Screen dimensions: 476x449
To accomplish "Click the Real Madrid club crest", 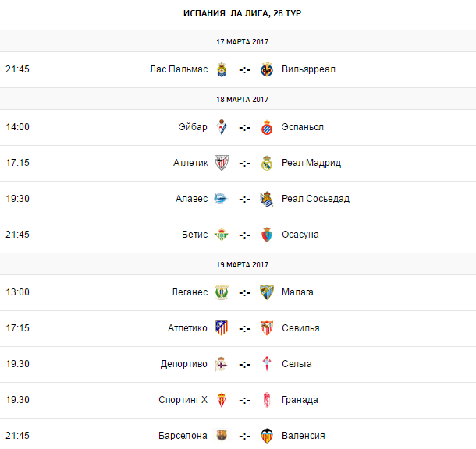I will tap(267, 163).
